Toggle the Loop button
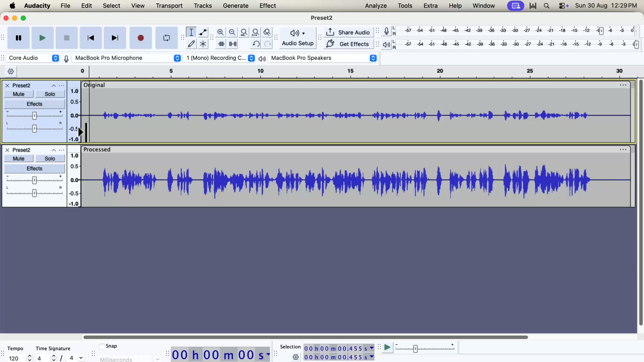 [166, 38]
